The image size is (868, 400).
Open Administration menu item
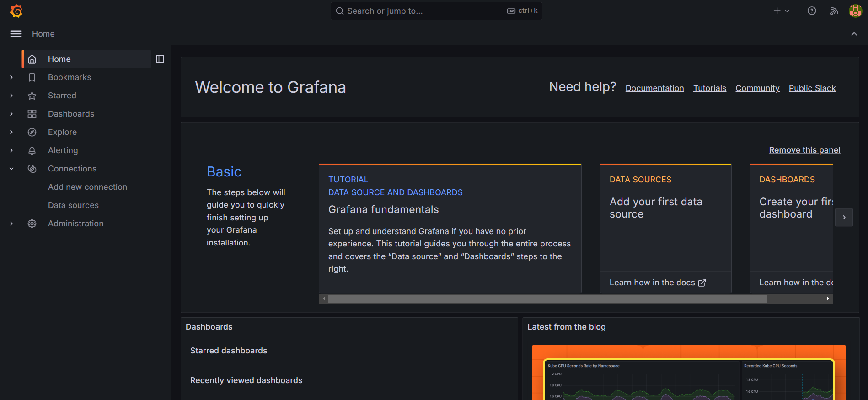(x=76, y=224)
